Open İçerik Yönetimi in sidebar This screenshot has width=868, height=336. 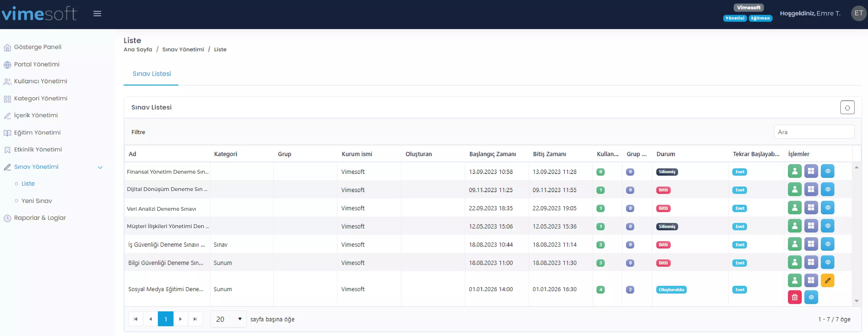coord(36,115)
